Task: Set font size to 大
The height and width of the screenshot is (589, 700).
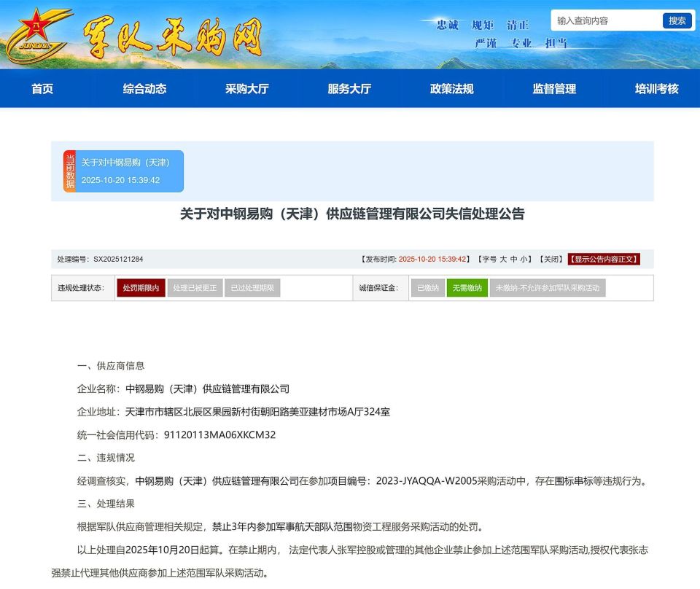Action: tap(503, 260)
